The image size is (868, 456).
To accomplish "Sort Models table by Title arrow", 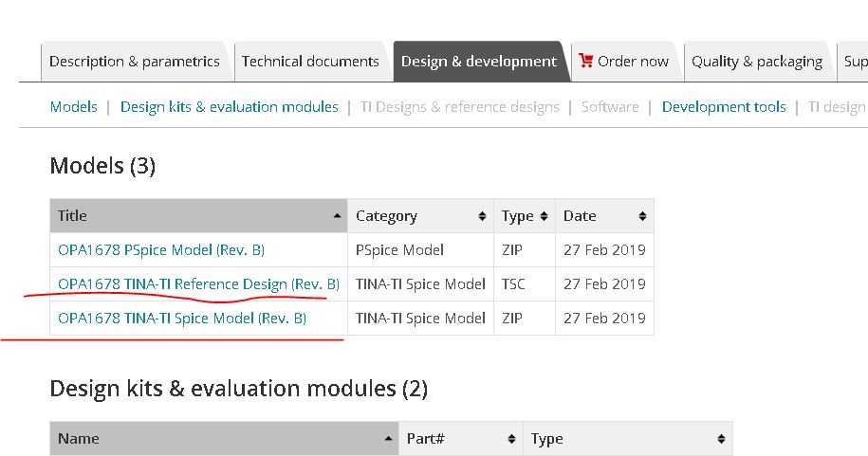I will [x=337, y=216].
